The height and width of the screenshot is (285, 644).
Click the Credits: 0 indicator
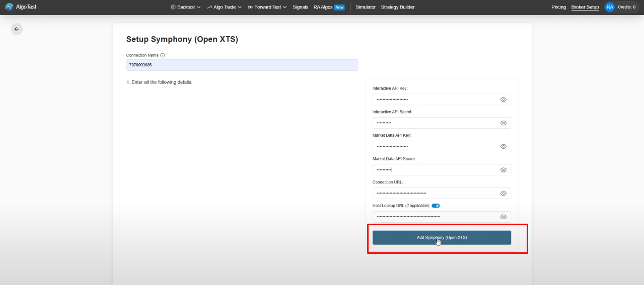(x=627, y=7)
